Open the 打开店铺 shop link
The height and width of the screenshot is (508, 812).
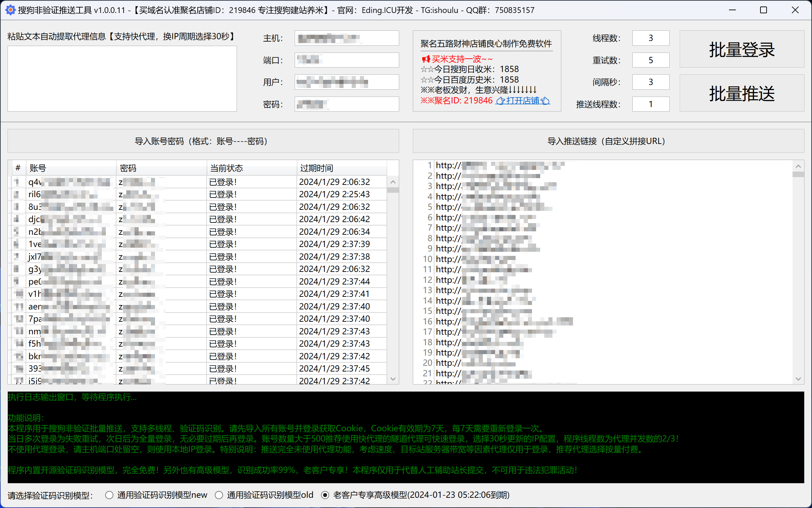[x=523, y=101]
